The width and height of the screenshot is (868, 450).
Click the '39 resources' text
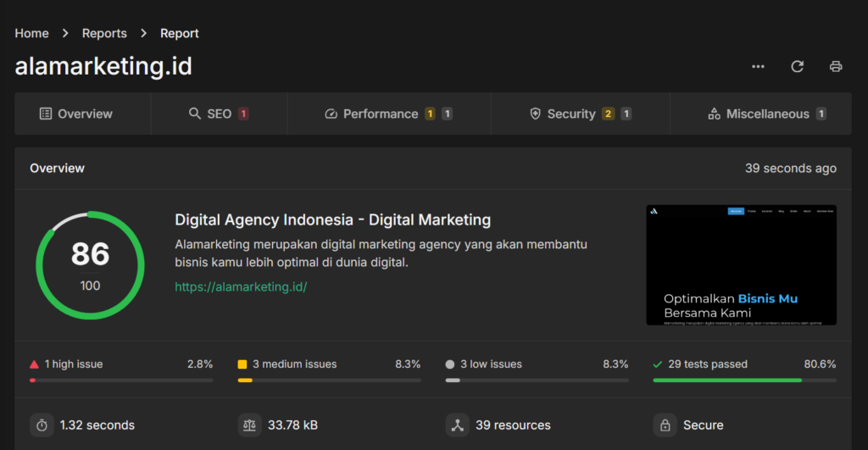coord(513,425)
